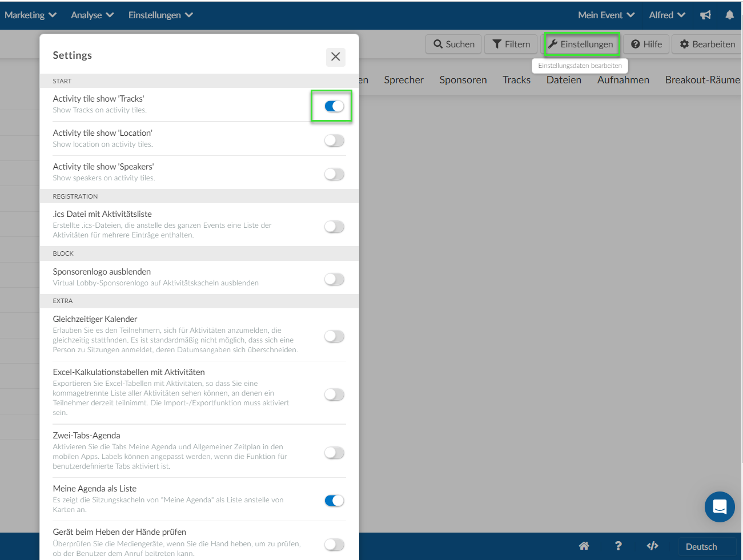Click the START section header
Screen dimensions: 743x560
click(62, 81)
